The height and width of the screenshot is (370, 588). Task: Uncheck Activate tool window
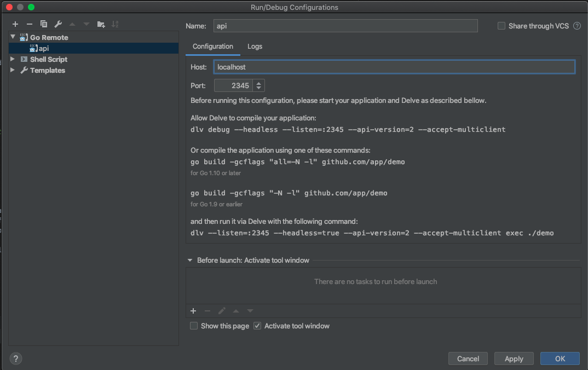click(x=257, y=326)
